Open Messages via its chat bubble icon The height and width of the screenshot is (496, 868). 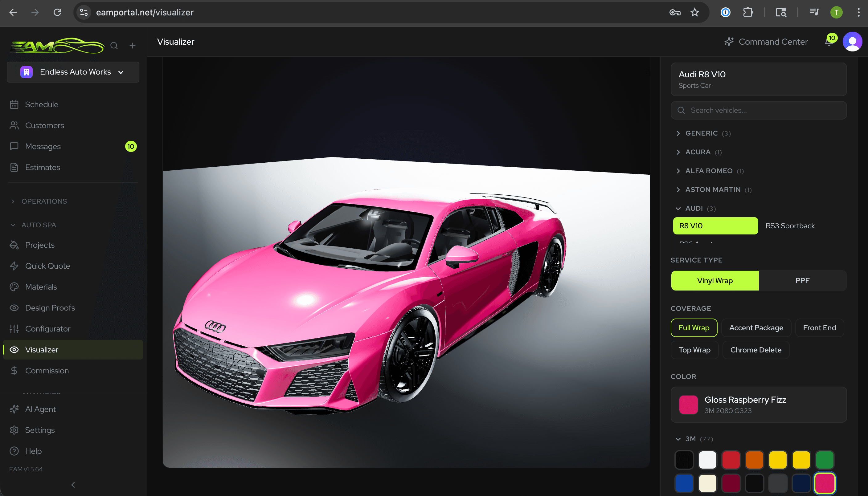point(14,146)
